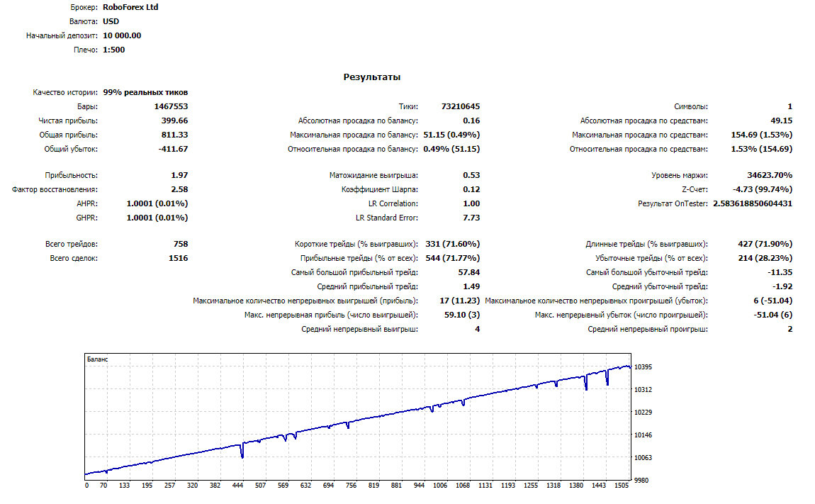The width and height of the screenshot is (815, 504).
Task: Click chart y-axis label 10063
Action: (x=643, y=458)
